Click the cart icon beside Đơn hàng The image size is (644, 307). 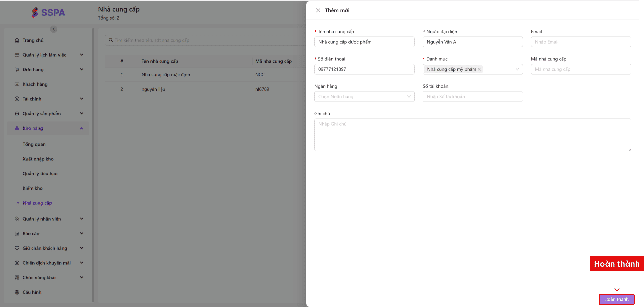tap(17, 70)
